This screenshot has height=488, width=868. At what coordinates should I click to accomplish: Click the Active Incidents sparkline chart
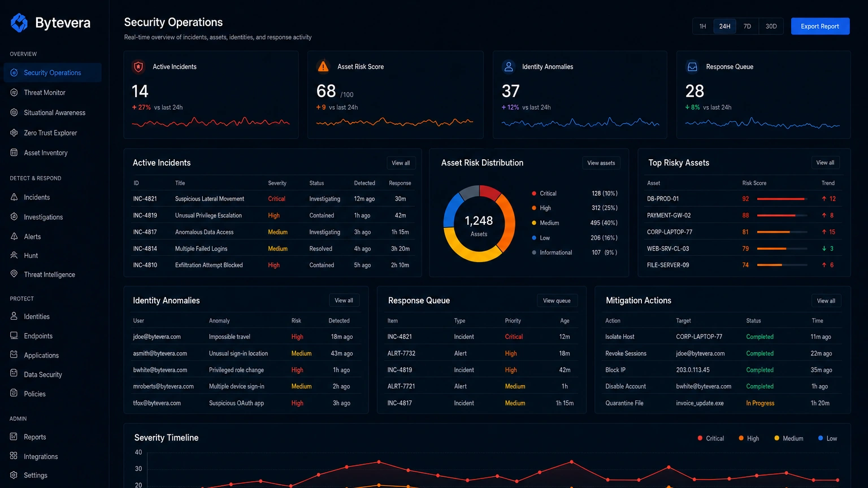click(211, 121)
